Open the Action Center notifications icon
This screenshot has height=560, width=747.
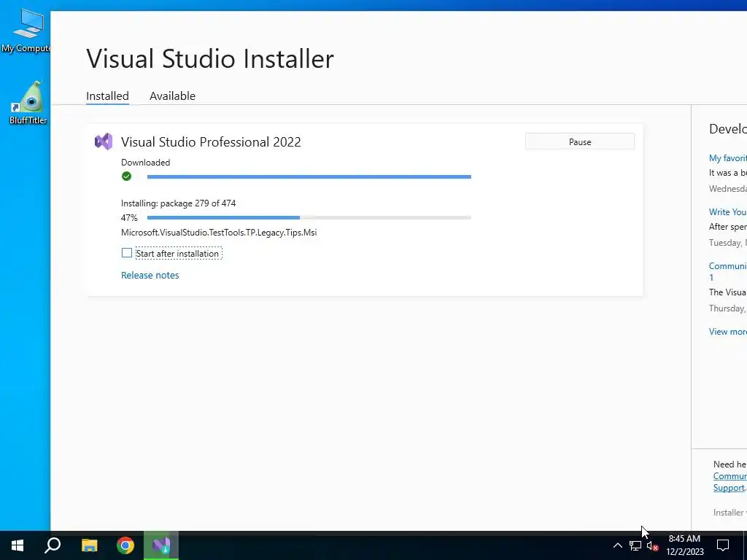723,545
